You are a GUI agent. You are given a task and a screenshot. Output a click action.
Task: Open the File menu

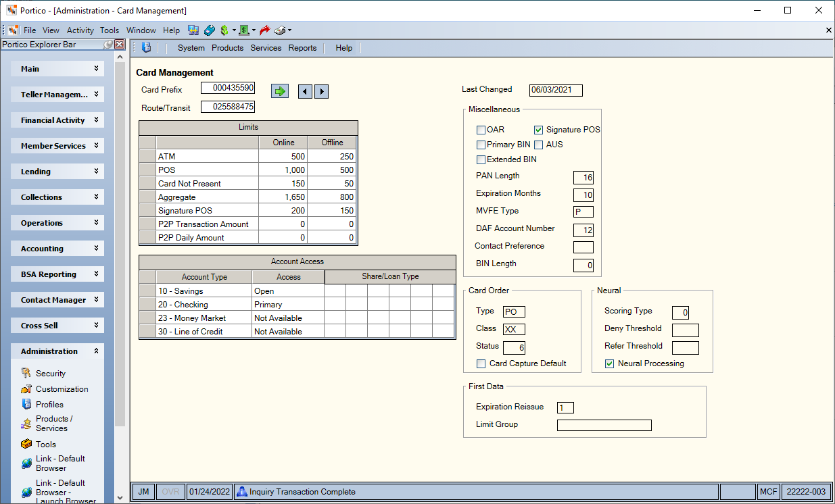tap(30, 30)
